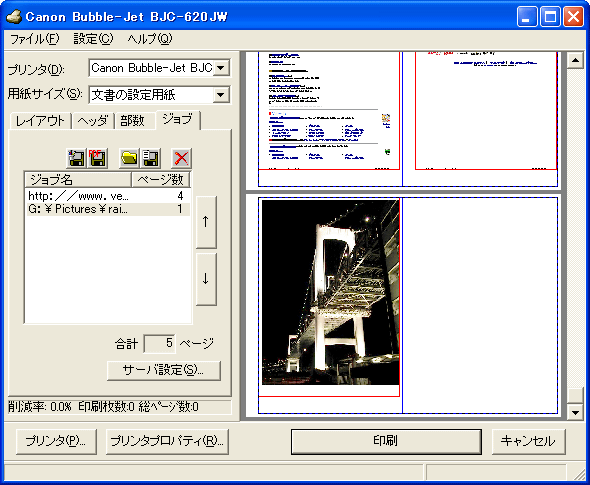Click the preview scrollbar up arrow

[x=575, y=60]
